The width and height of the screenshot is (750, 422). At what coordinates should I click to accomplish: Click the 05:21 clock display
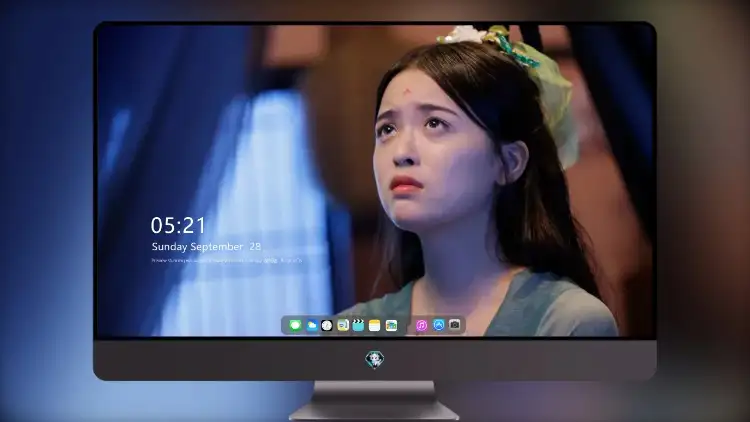[x=178, y=225]
